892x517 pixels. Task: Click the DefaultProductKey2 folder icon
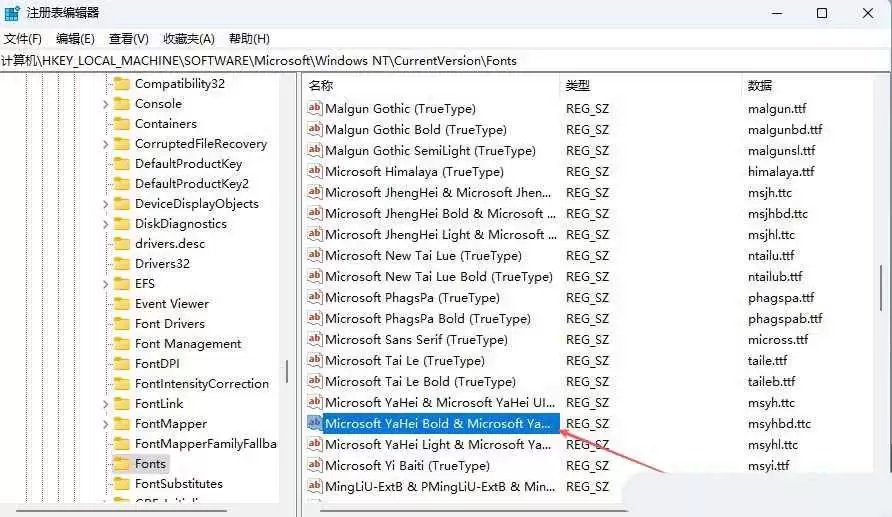(122, 184)
